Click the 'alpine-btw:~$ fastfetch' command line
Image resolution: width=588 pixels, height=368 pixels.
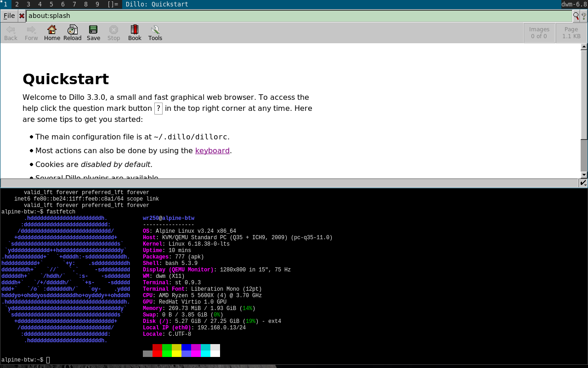click(x=38, y=212)
